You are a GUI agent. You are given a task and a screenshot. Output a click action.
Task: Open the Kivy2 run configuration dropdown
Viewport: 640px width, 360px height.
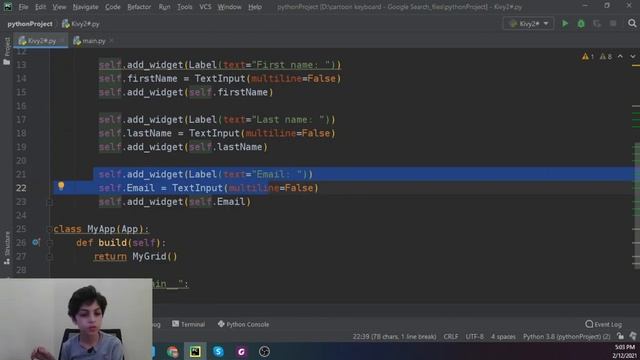(x=529, y=24)
